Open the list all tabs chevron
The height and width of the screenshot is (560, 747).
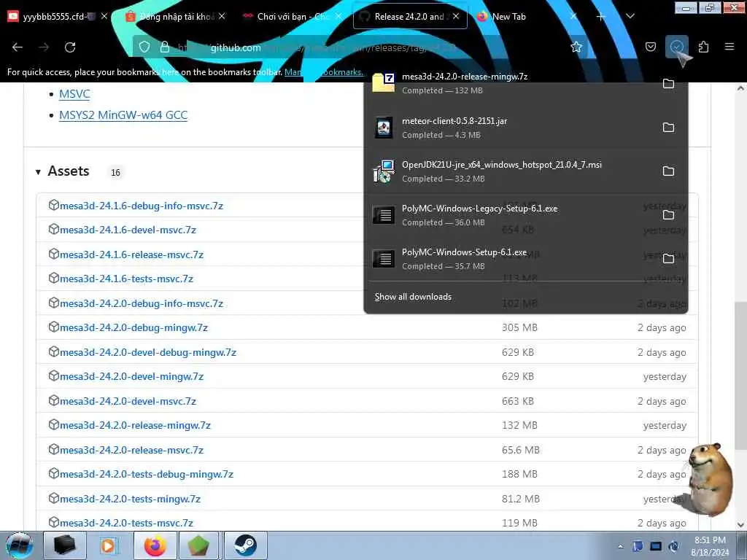point(630,17)
